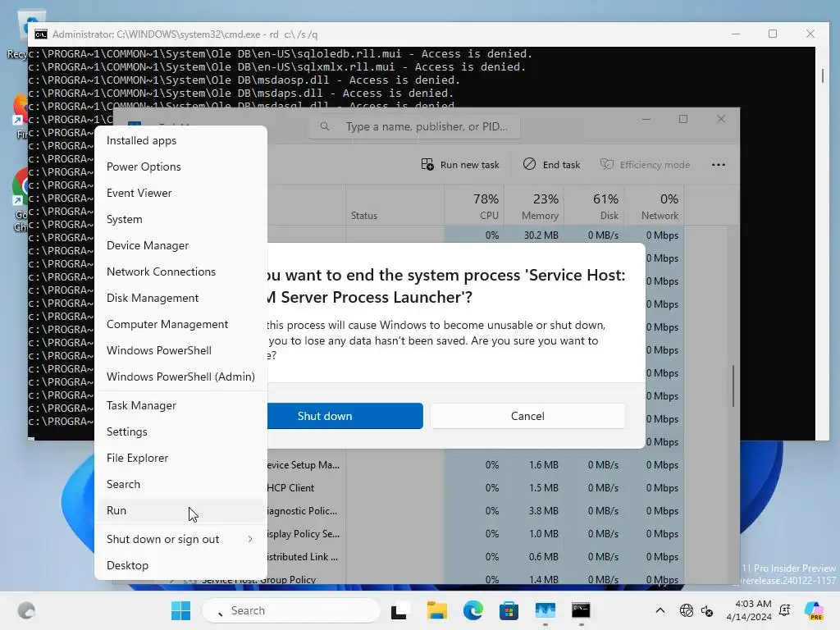Image resolution: width=840 pixels, height=630 pixels.
Task: Click the taskbar Search box
Action: click(x=291, y=610)
